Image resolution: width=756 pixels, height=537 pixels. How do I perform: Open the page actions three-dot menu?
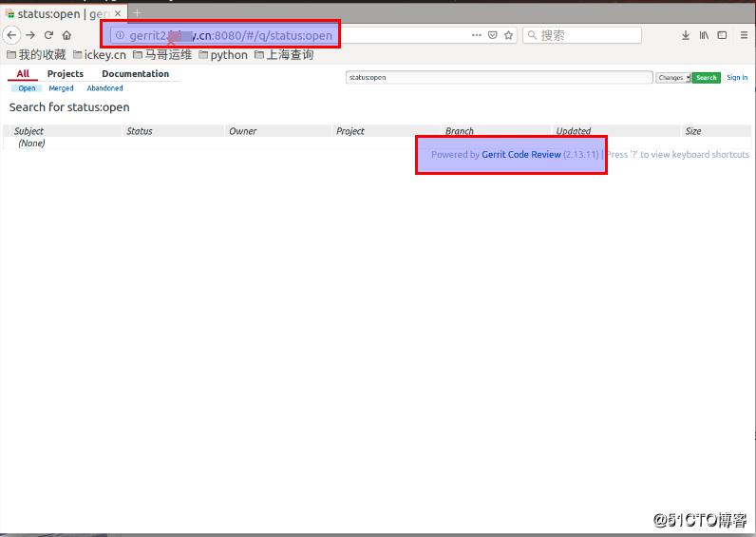point(477,35)
